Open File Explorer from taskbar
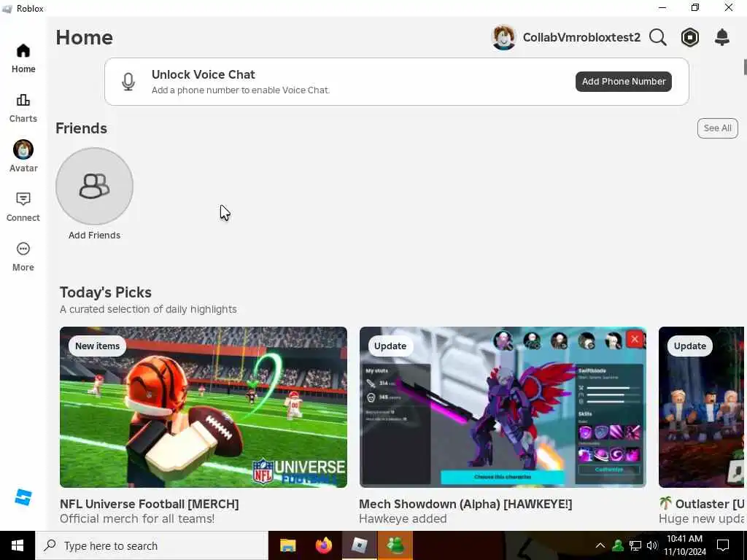 click(x=287, y=545)
